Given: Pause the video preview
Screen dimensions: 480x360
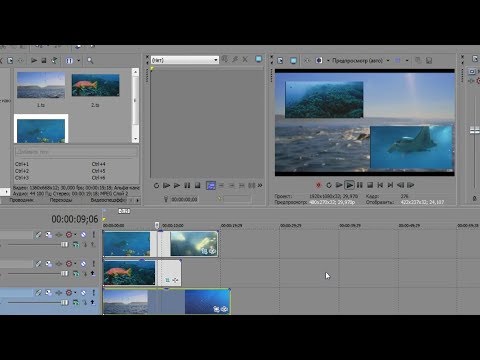Looking at the screenshot, I should tap(360, 185).
